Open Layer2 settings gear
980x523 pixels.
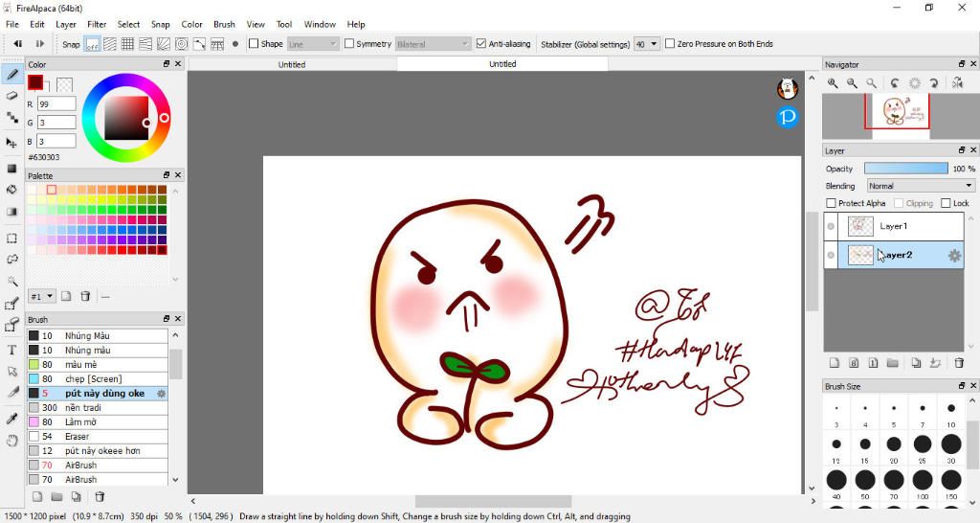coord(954,255)
